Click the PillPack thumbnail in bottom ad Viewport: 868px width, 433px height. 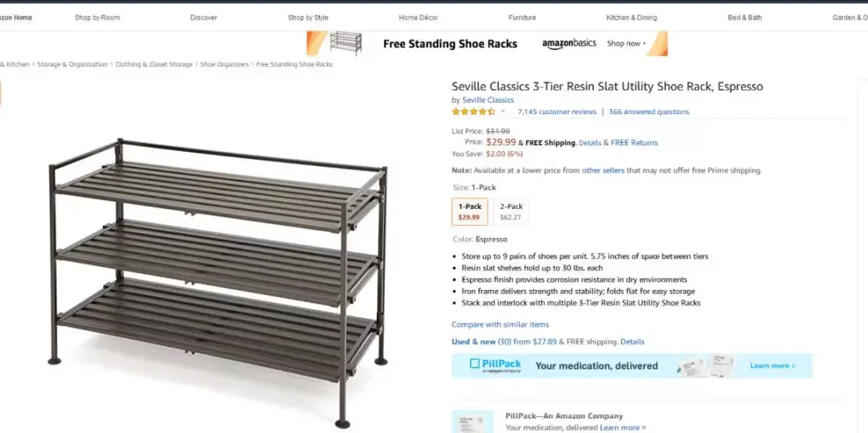click(x=473, y=422)
